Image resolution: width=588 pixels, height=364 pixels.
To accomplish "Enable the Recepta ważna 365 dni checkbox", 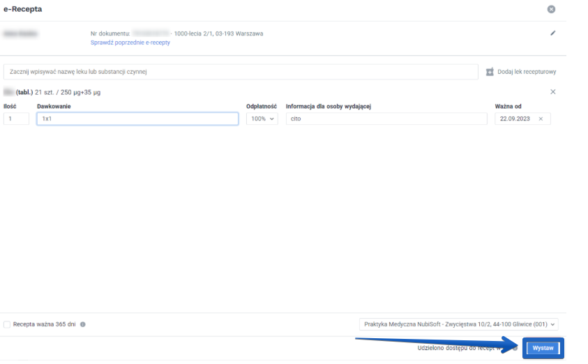I will tap(7, 324).
